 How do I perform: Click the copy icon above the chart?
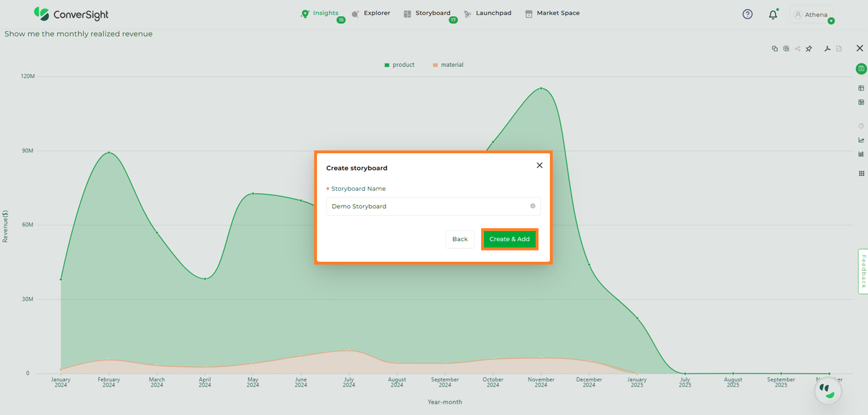775,49
